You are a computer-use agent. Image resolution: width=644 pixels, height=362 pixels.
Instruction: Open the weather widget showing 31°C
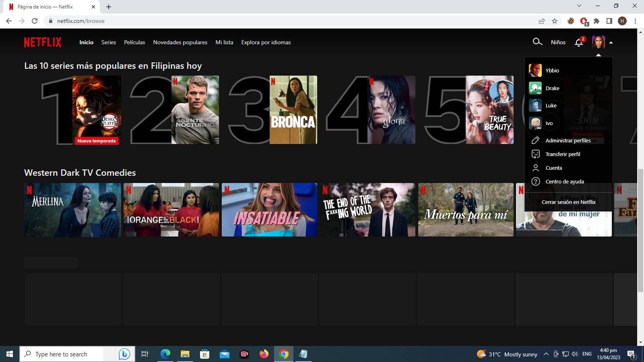pyautogui.click(x=507, y=354)
